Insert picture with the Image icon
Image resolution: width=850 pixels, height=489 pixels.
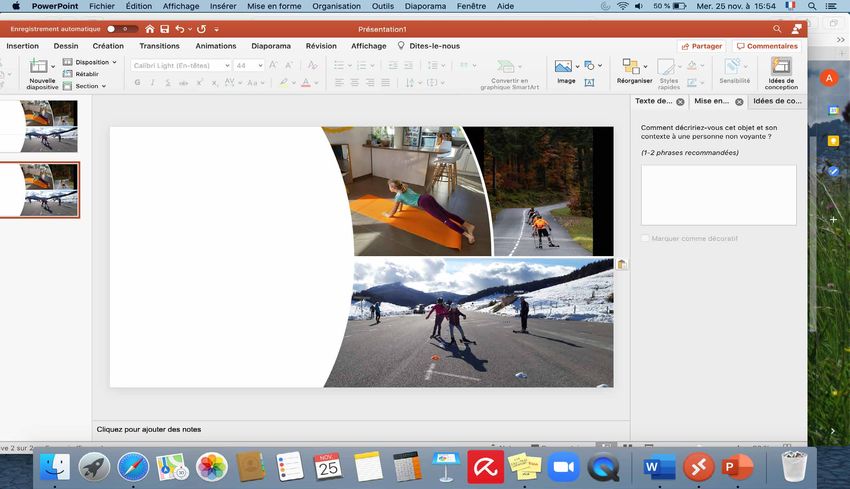[565, 67]
